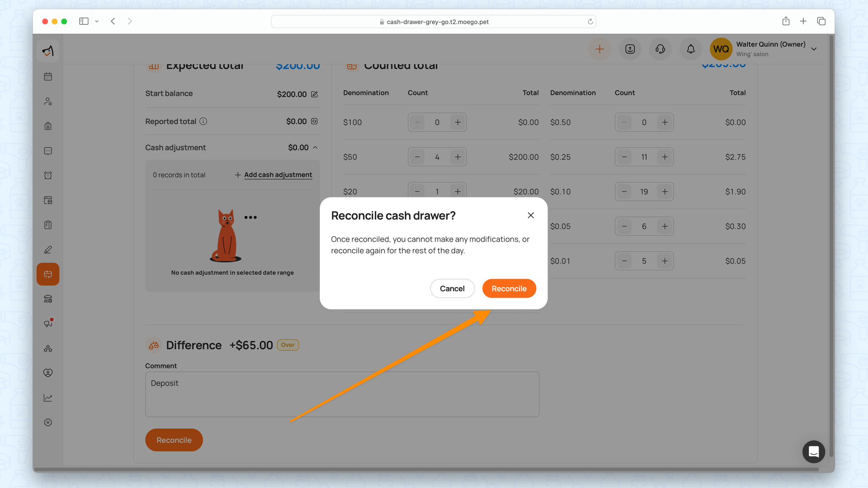Image resolution: width=868 pixels, height=488 pixels.
Task: Open the browser sidebar dropdown chevron
Action: pos(97,21)
